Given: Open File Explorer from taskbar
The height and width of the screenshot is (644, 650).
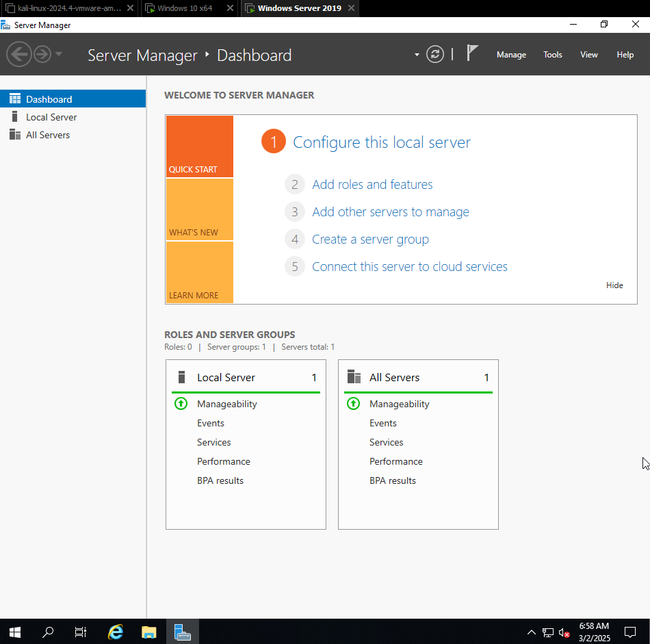Looking at the screenshot, I should [149, 632].
